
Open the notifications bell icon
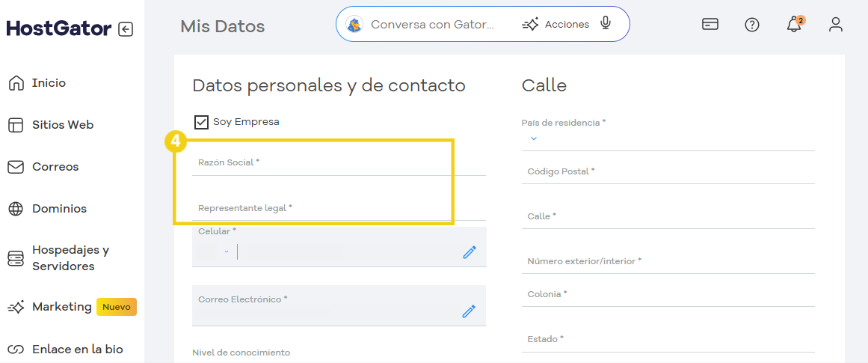point(795,25)
